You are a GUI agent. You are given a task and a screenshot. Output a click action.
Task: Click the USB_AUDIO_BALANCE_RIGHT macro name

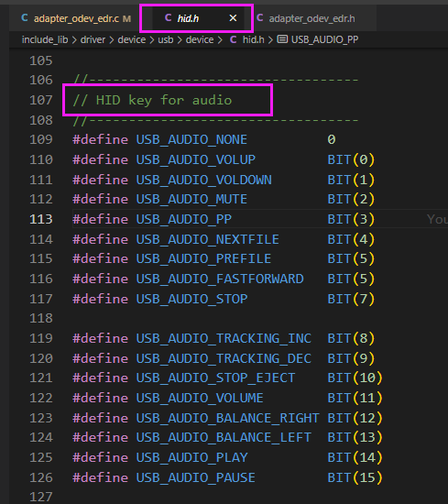[227, 418]
